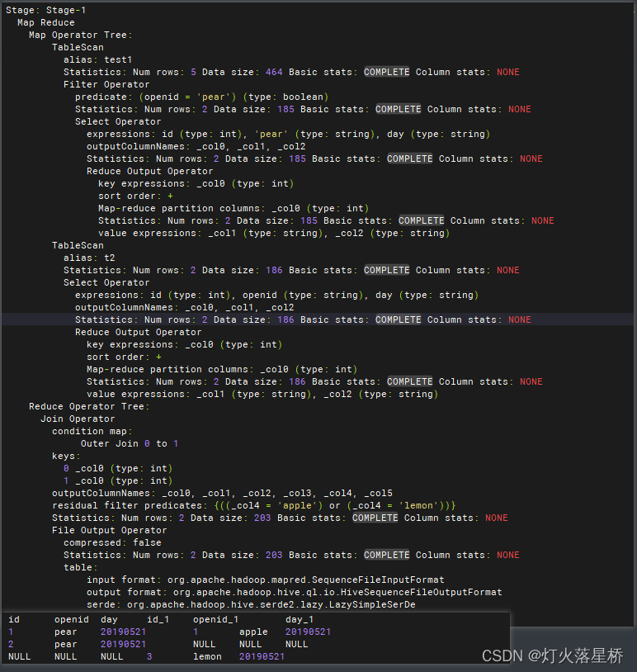Select the 'Map Reduce' line
The height and width of the screenshot is (672, 637).
(x=46, y=22)
